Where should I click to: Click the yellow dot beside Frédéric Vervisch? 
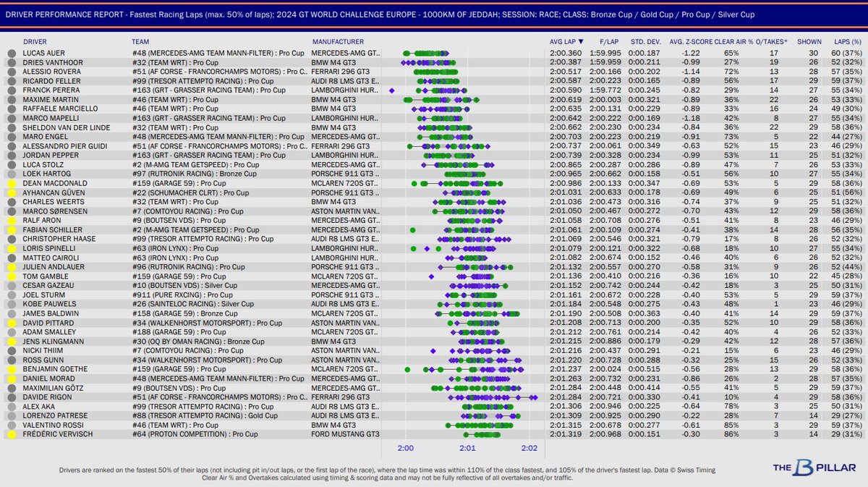(x=11, y=434)
